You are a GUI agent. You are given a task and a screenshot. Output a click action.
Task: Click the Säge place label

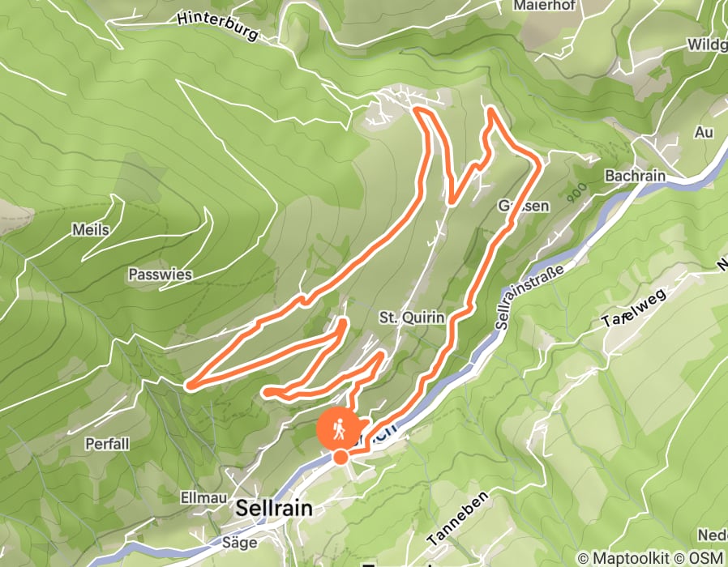(239, 542)
